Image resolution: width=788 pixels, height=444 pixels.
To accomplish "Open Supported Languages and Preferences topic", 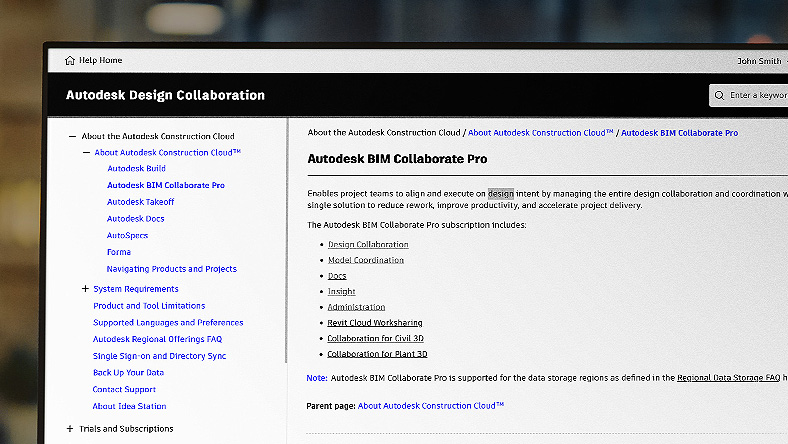I will click(168, 322).
